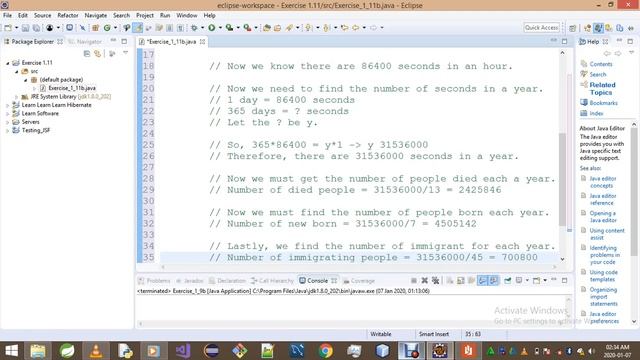Image resolution: width=640 pixels, height=360 pixels.
Task: Open the Window menu
Action: pos(187,16)
